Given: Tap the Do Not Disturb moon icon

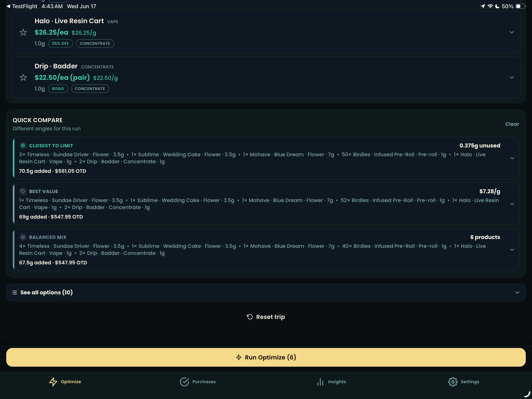Looking at the screenshot, I should tap(497, 6).
